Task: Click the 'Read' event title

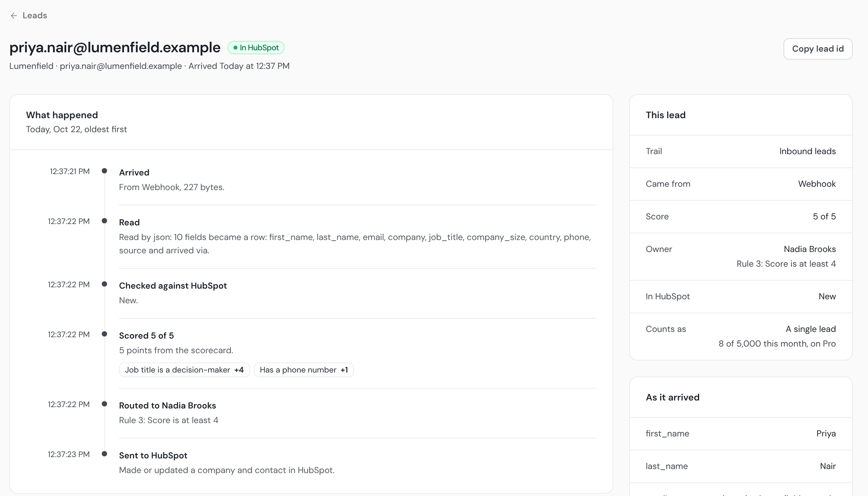Action: [129, 222]
